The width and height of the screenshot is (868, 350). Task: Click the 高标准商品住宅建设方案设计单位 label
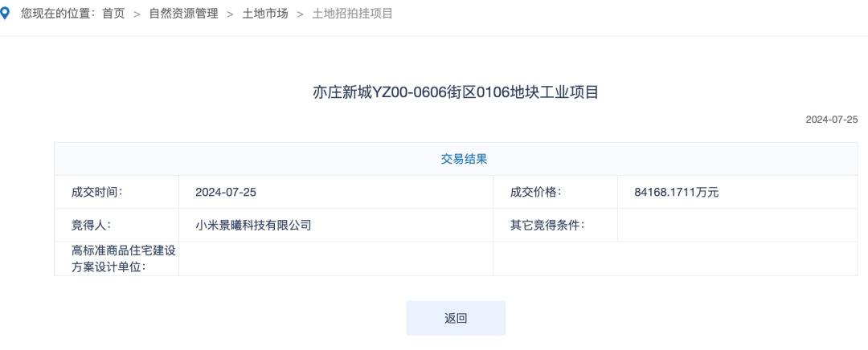[123, 258]
